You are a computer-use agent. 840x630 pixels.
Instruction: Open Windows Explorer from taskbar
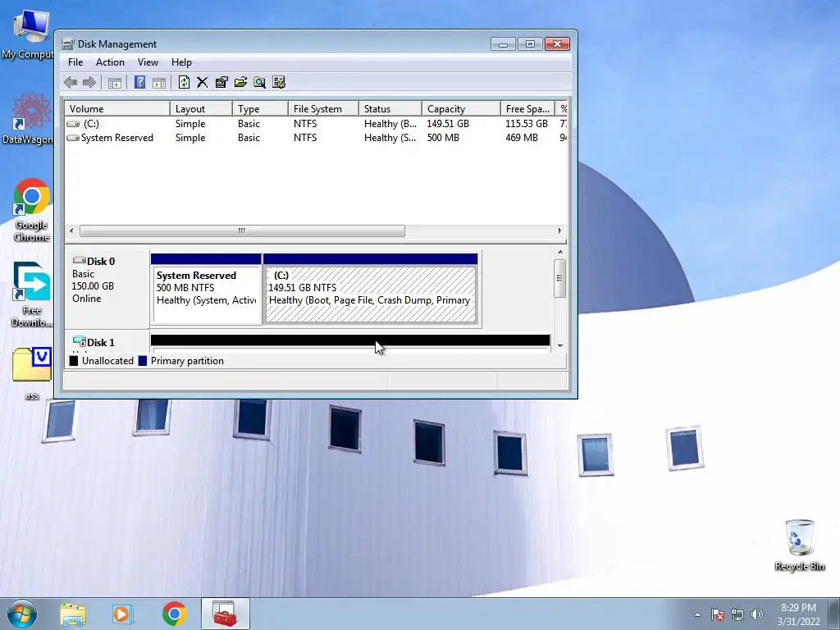73,614
